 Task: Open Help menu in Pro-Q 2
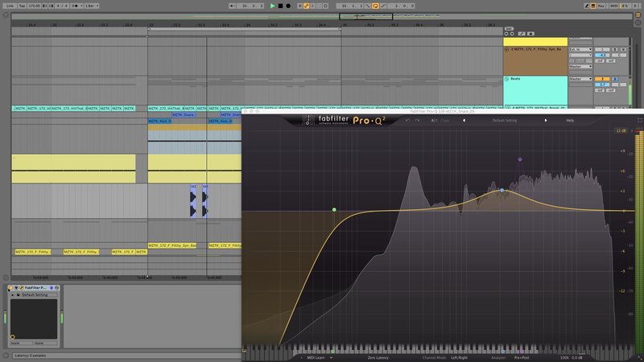point(570,120)
